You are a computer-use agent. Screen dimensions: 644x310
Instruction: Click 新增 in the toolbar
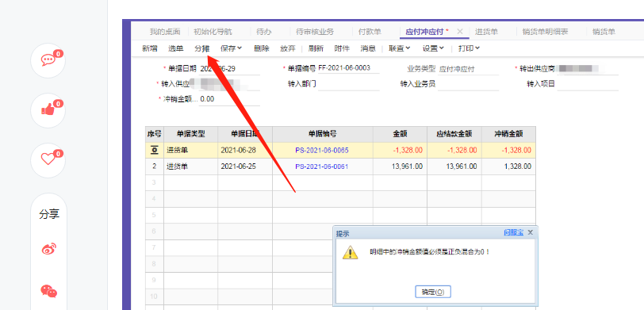point(149,48)
